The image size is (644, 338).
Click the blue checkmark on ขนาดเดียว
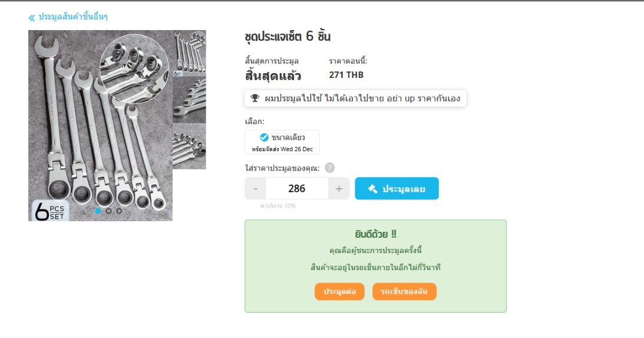pos(264,137)
